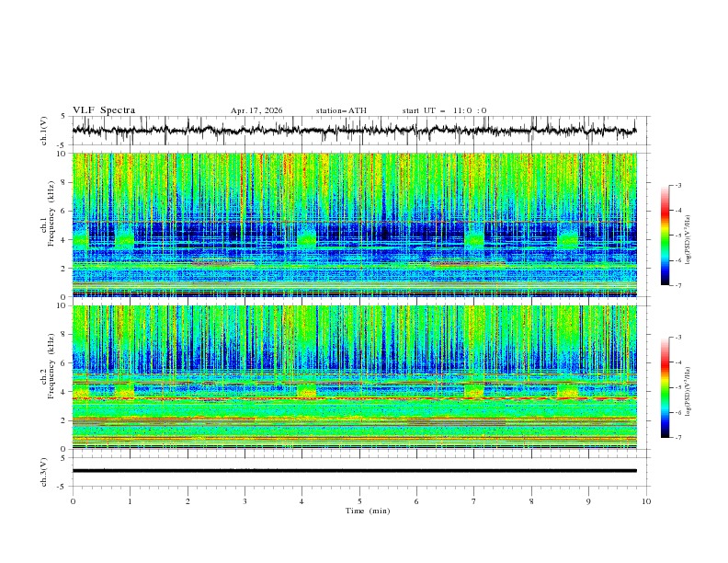Click the ch.1 4 kHz green burst near minute 1
This screenshot has height=563, width=728.
124,239
